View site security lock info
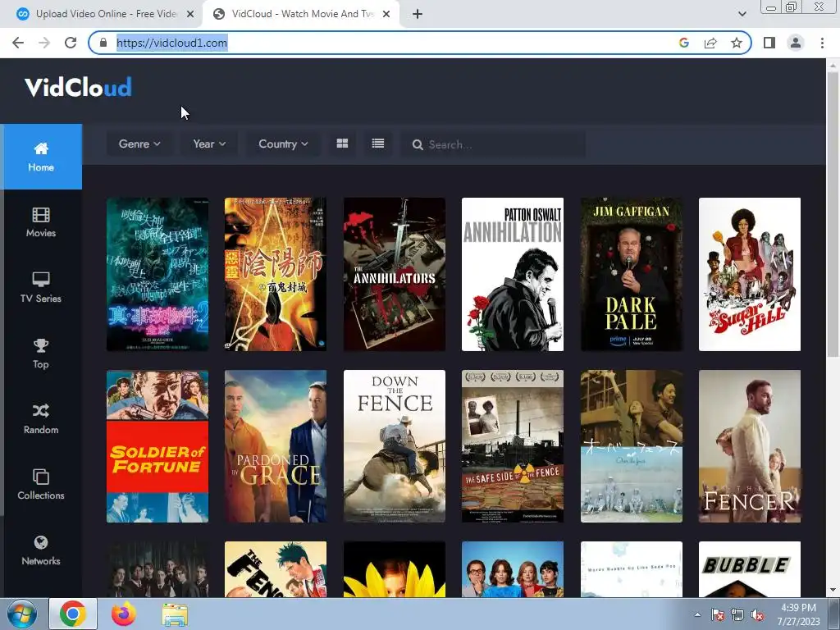 pyautogui.click(x=103, y=43)
